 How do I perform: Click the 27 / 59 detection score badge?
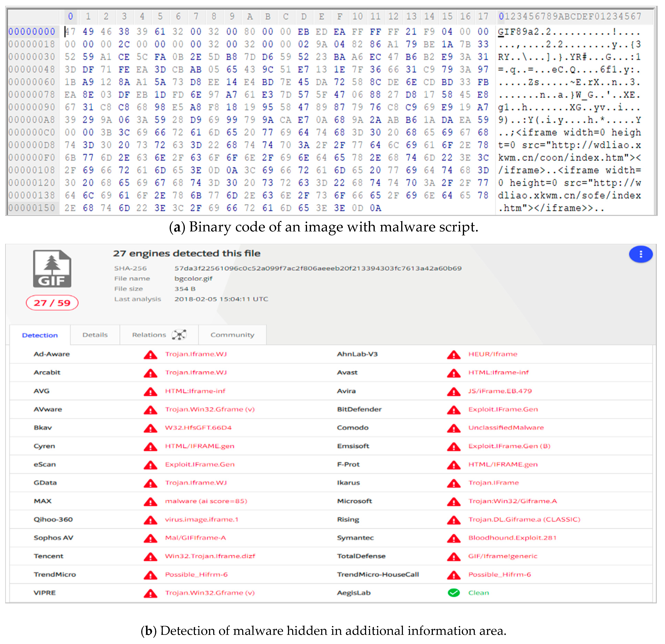point(52,303)
